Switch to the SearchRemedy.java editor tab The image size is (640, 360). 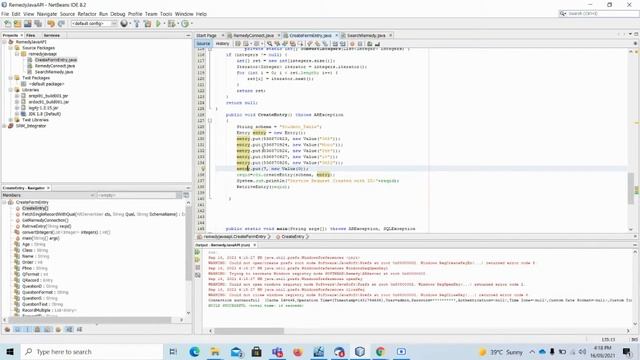[x=366, y=36]
